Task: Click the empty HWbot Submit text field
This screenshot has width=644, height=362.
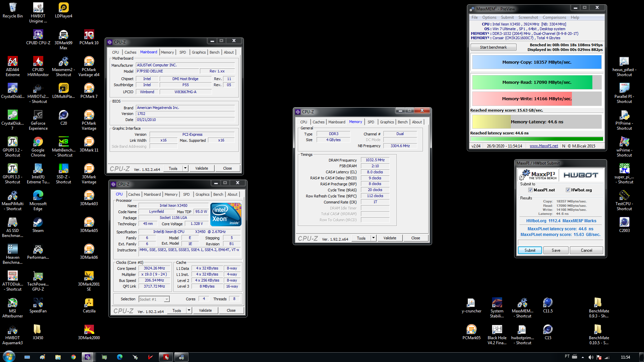Action: [x=560, y=242]
